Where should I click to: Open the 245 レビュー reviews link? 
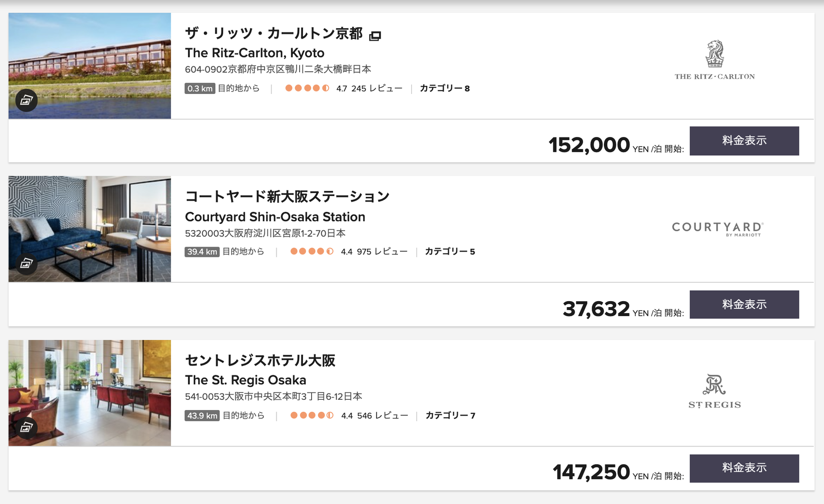click(377, 88)
